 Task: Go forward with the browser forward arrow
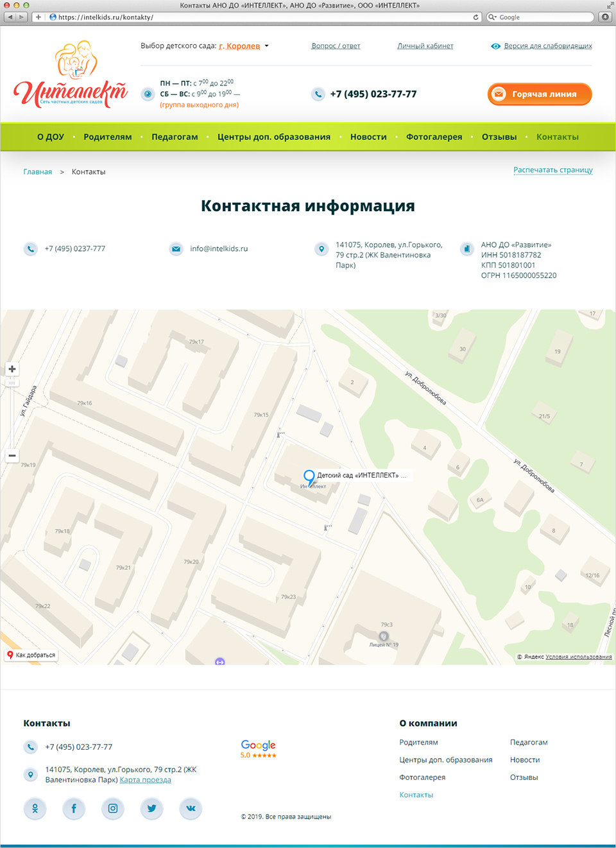[x=22, y=17]
